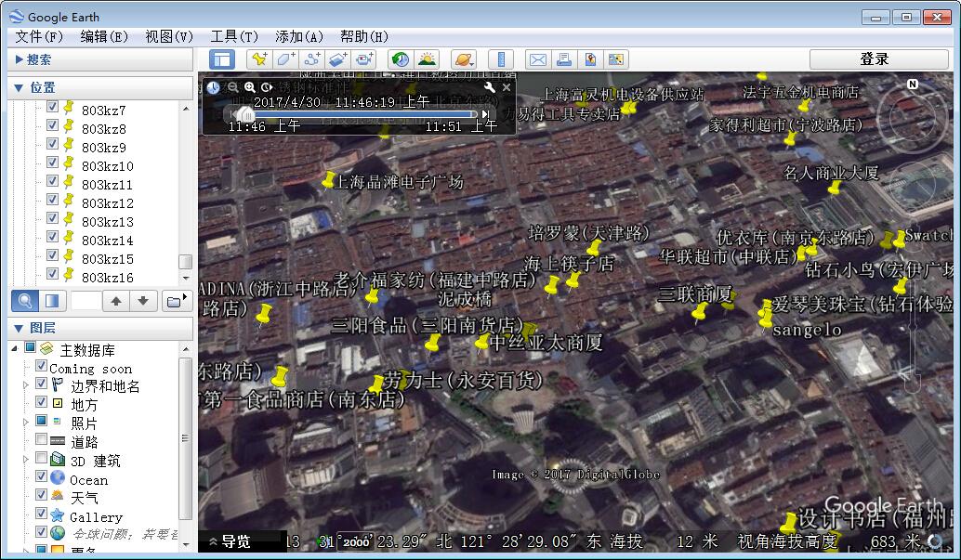Click the north indicator on compass

point(913,84)
